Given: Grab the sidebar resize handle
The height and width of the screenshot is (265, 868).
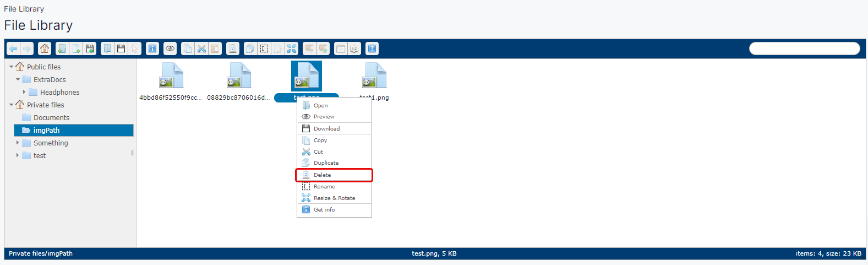Looking at the screenshot, I should pyautogui.click(x=133, y=153).
